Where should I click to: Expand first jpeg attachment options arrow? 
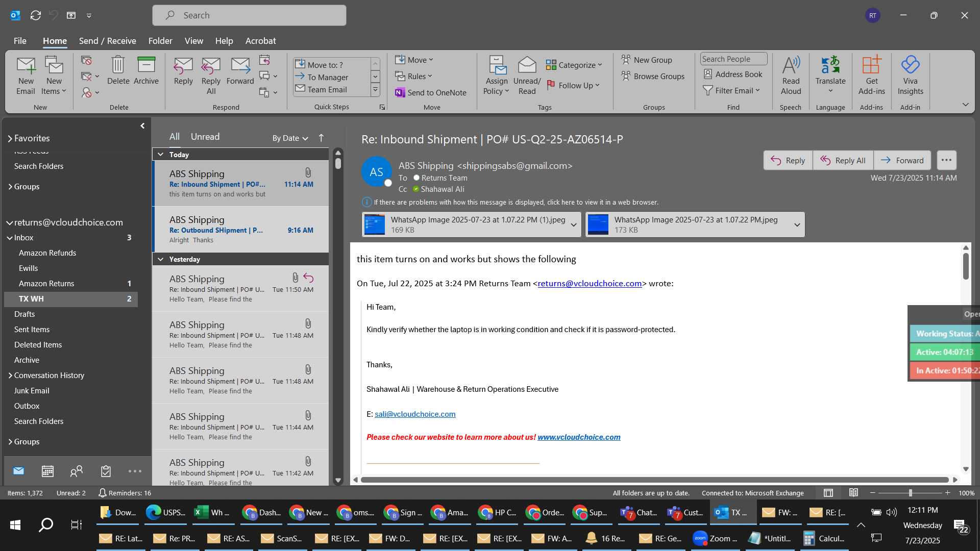click(574, 224)
